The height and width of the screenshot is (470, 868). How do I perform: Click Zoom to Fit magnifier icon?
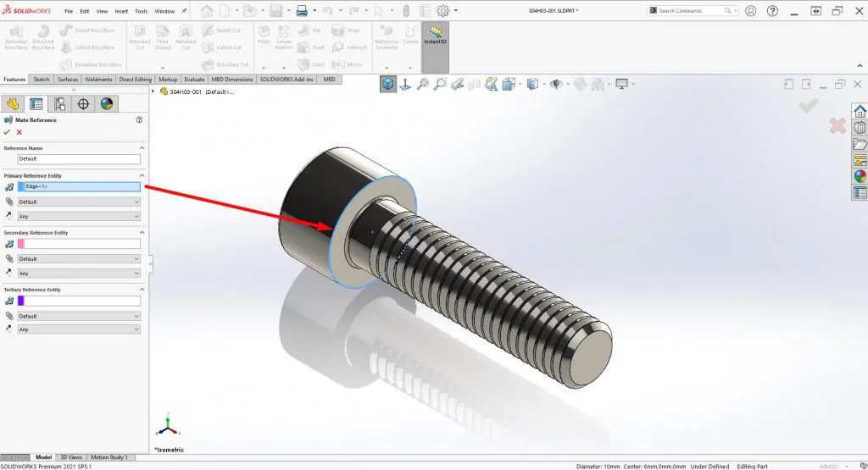coord(423,84)
